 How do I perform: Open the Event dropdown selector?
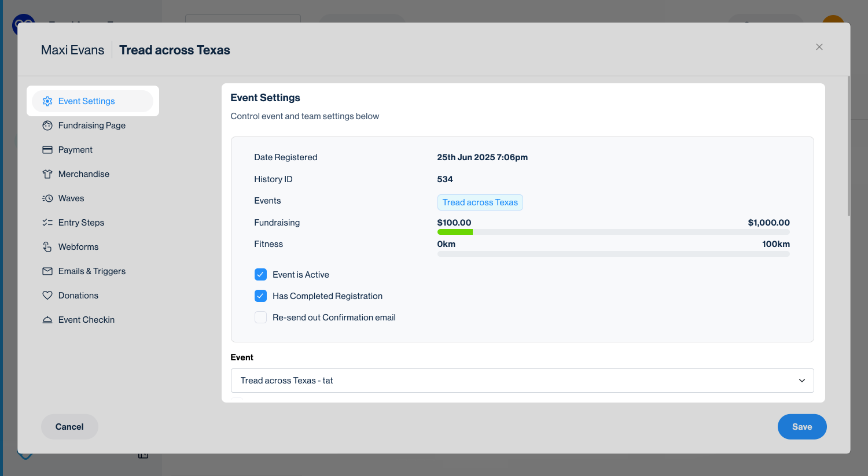[x=521, y=381]
